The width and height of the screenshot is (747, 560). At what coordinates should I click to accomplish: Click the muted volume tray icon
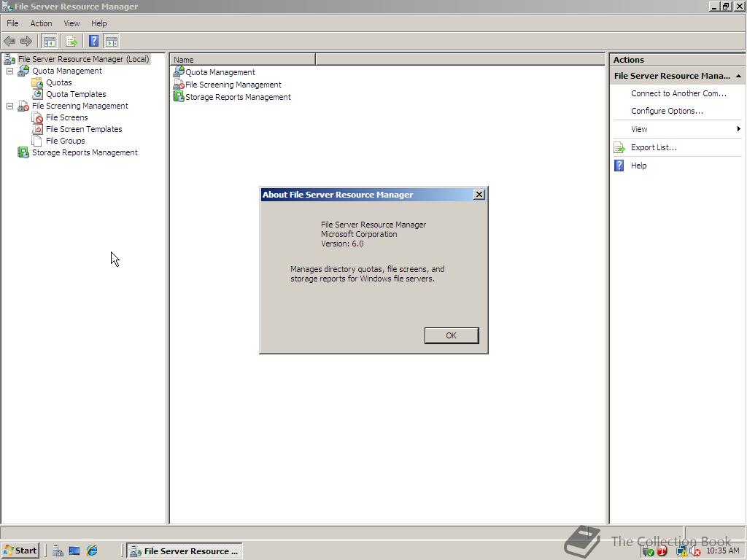(x=695, y=551)
